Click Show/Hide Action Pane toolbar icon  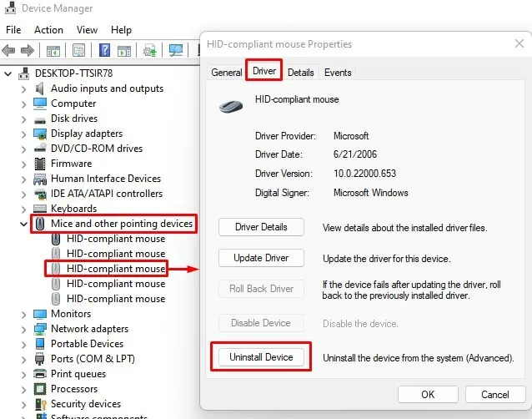(x=124, y=51)
